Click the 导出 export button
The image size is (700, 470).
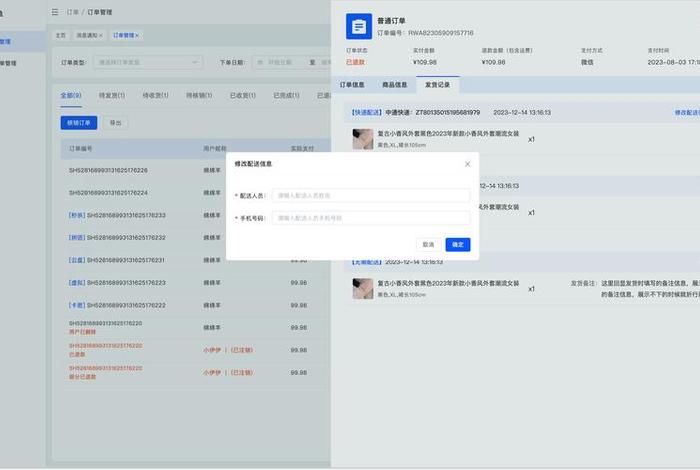[x=116, y=123]
